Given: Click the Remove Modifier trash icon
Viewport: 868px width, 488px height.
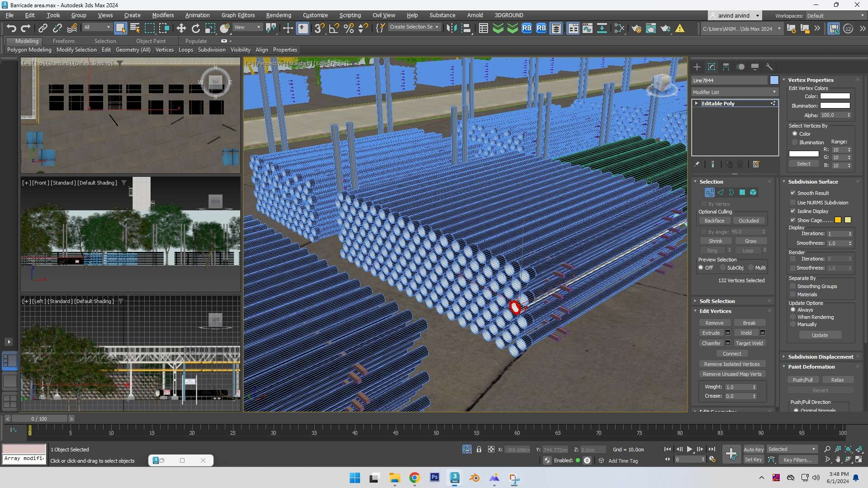Looking at the screenshot, I should point(740,164).
